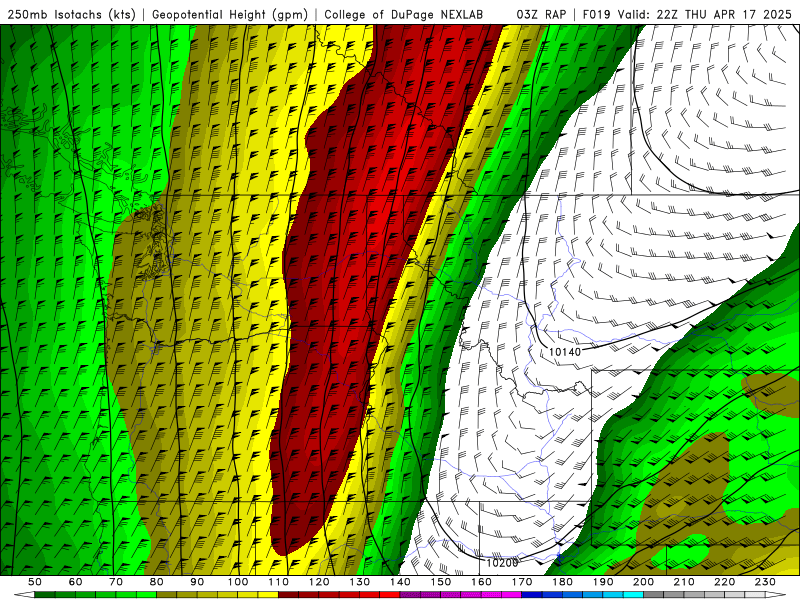Click the 10140 height contour label
This screenshot has height=600, width=800.
click(565, 352)
